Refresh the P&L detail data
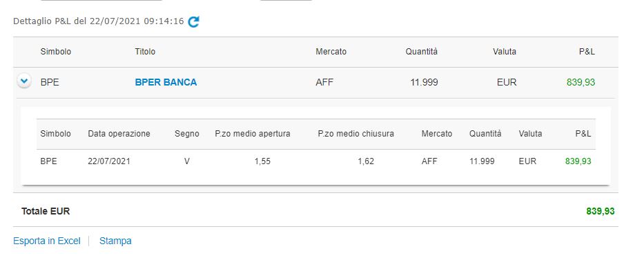This screenshot has width=644, height=280. coord(193,22)
